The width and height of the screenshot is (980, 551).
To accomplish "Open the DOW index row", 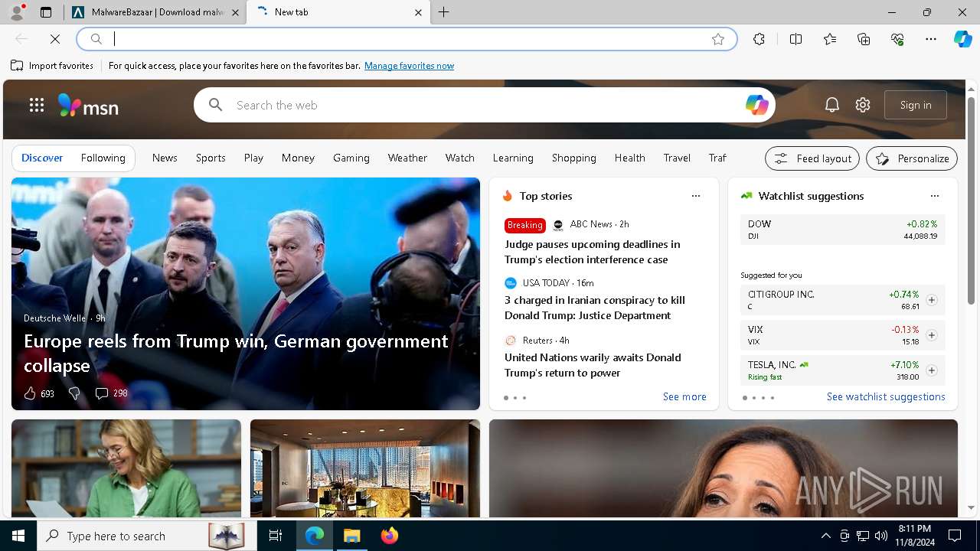I will click(x=843, y=230).
